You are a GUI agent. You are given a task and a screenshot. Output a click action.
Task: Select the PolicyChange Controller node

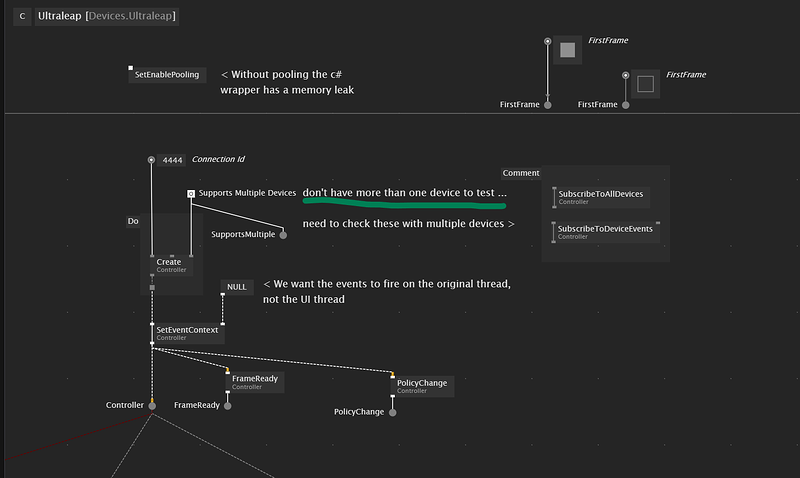pos(422,386)
